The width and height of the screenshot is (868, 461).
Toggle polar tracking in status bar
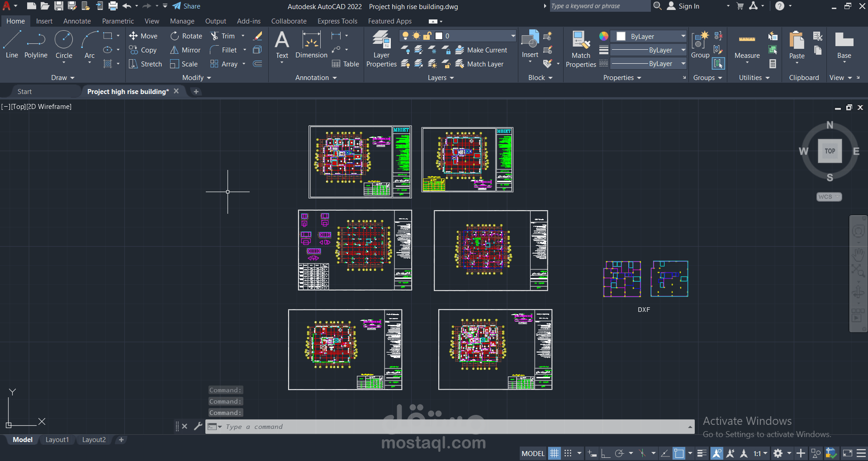click(x=619, y=453)
